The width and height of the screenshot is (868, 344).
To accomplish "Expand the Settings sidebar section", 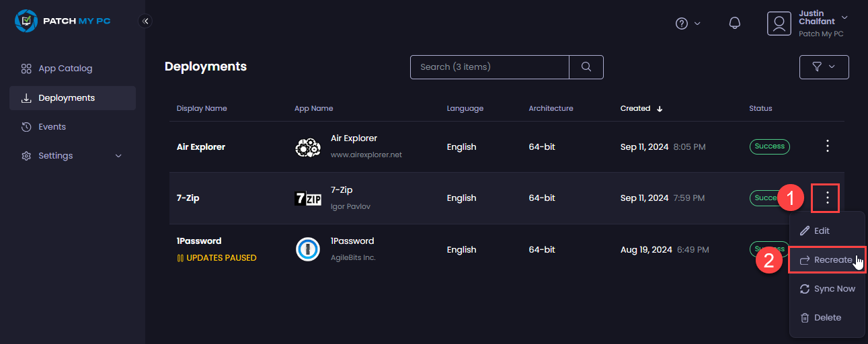I will pyautogui.click(x=73, y=156).
